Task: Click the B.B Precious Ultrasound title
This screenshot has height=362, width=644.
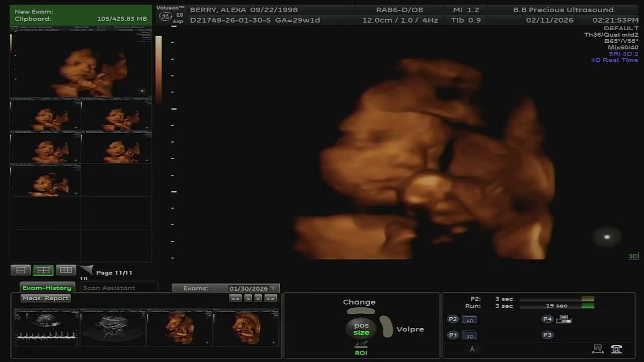Action: [563, 10]
